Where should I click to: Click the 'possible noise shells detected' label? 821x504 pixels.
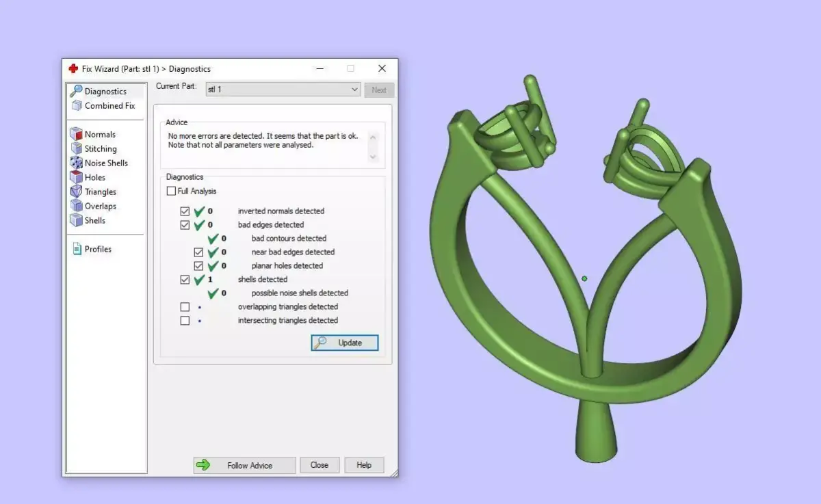pos(300,293)
